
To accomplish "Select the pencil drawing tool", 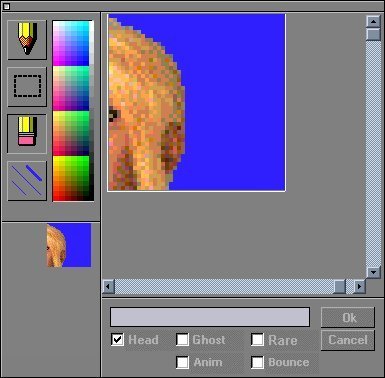I will [27, 40].
